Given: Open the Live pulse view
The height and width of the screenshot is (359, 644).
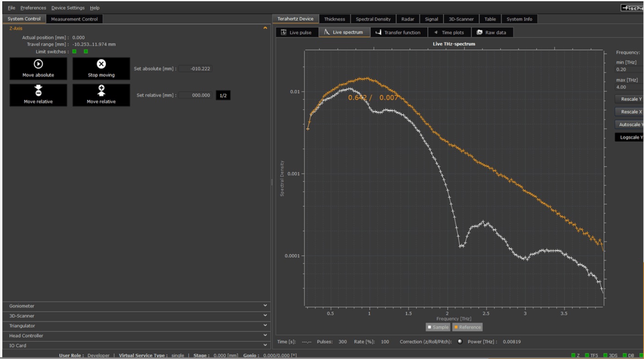Looking at the screenshot, I should [297, 33].
